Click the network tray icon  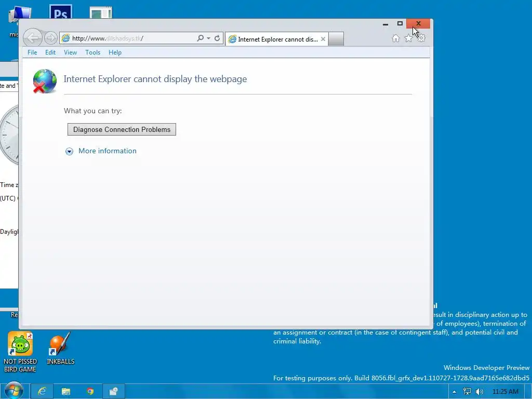point(467,392)
